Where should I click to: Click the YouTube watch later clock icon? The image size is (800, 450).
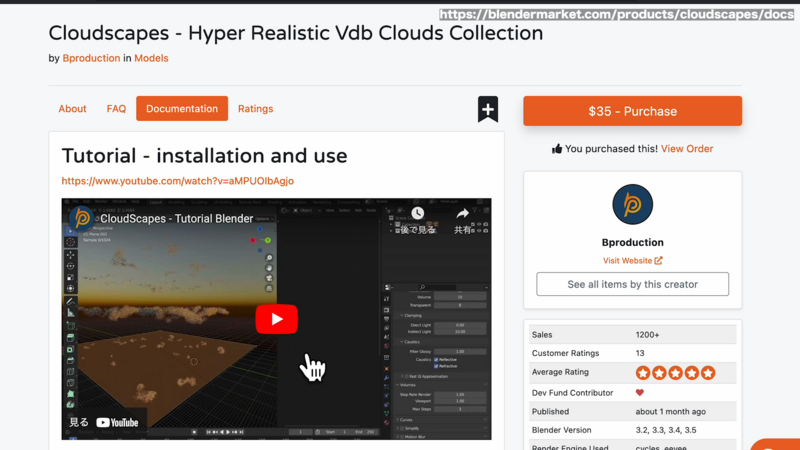pyautogui.click(x=417, y=213)
